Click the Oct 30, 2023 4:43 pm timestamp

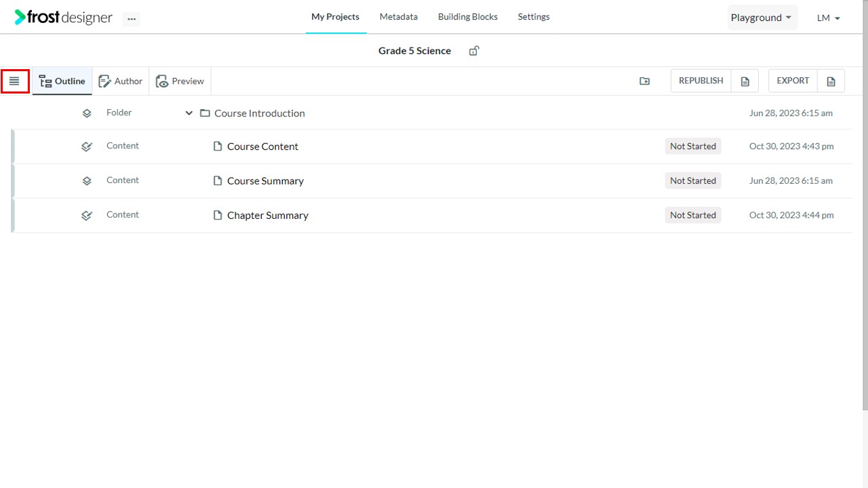point(791,146)
